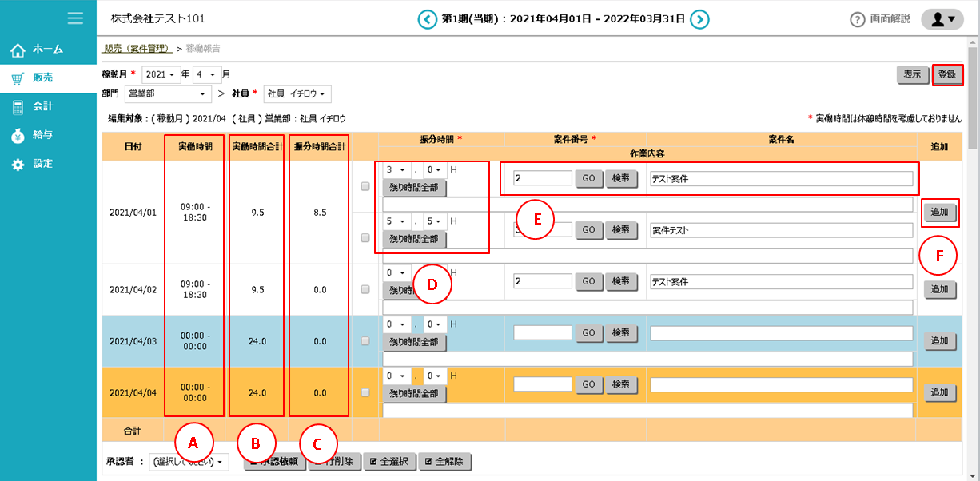
Task: Go to previous fiscal period arrow
Action: click(428, 19)
